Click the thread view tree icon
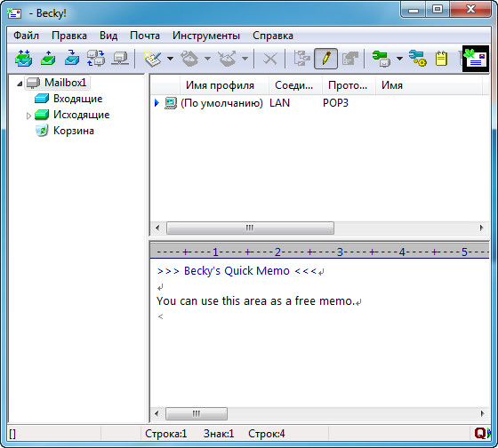Screen dimensions: 498x448 301,59
